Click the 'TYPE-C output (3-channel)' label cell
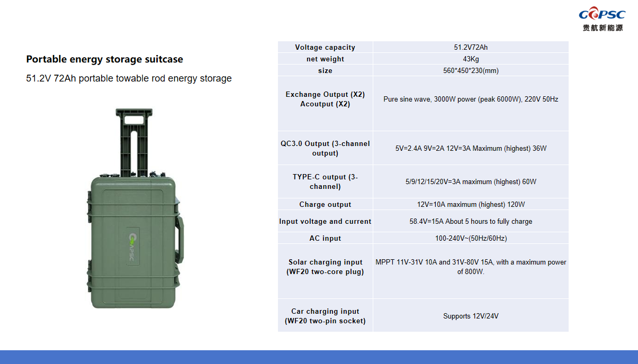This screenshot has height=364, width=638. (325, 181)
